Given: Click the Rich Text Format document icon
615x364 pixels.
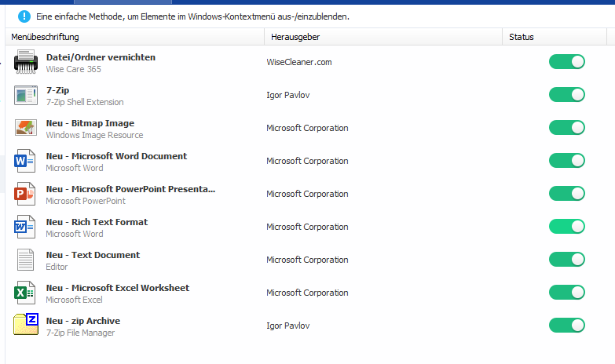Looking at the screenshot, I should (24, 227).
